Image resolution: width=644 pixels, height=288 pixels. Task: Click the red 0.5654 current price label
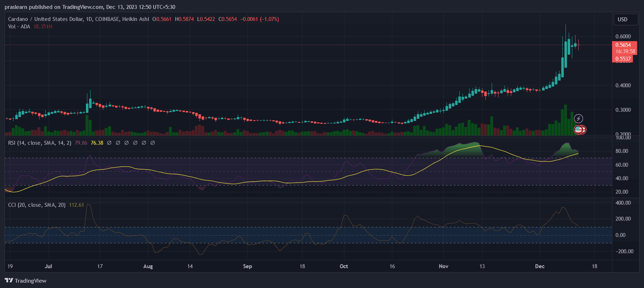pos(623,45)
